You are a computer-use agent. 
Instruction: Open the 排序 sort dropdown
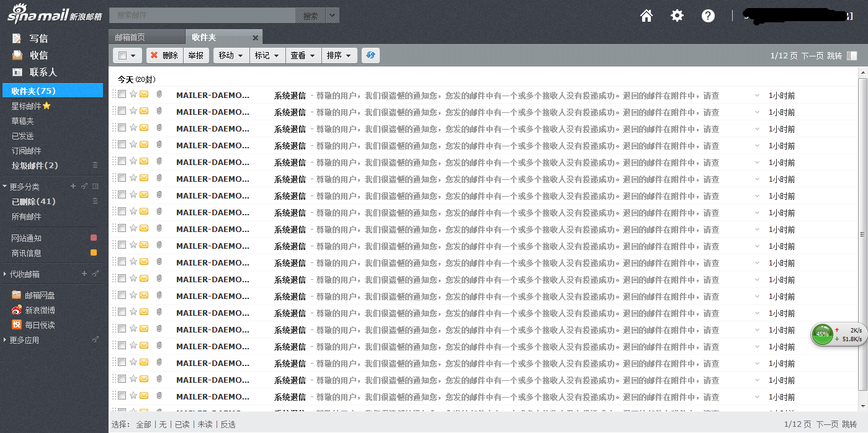pyautogui.click(x=339, y=55)
